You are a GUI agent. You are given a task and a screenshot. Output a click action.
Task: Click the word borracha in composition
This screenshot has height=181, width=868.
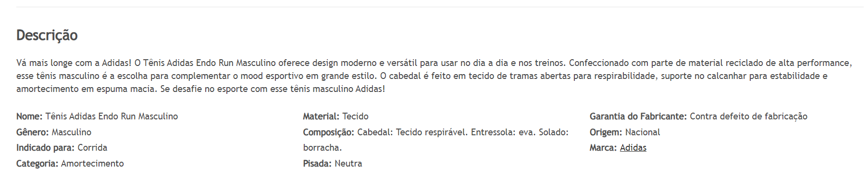[x=322, y=148]
